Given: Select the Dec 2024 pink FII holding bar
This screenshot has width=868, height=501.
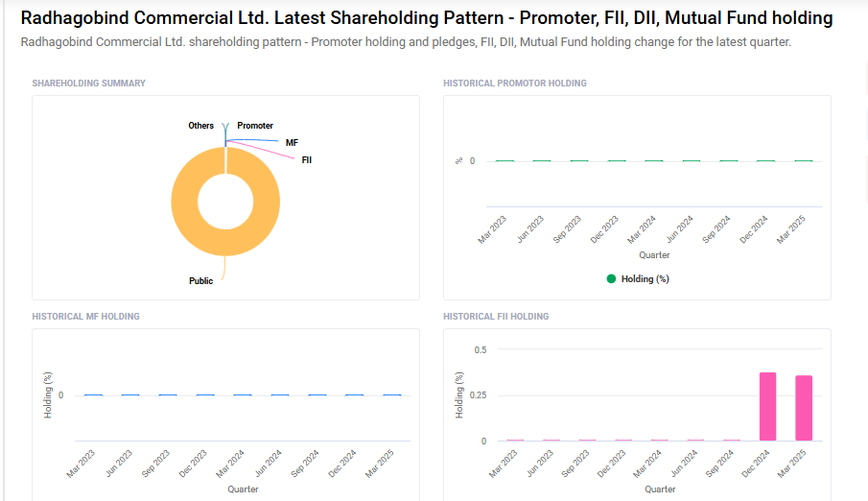Looking at the screenshot, I should [x=768, y=406].
